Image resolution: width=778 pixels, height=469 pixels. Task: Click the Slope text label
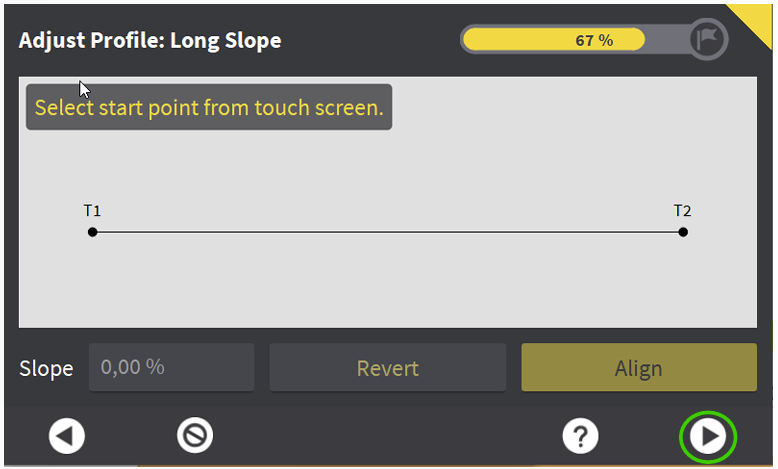point(46,368)
